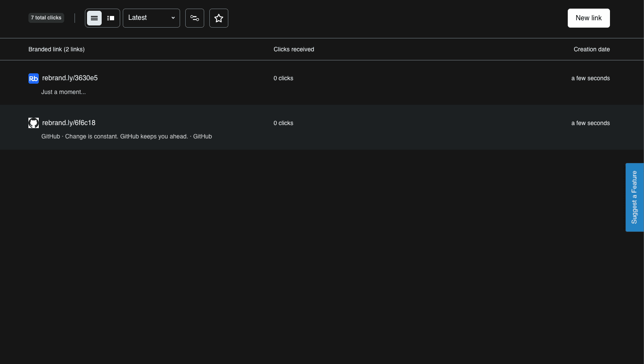Click the Rebrandly favicon beside rebrand.ly/3630e5

click(x=33, y=78)
